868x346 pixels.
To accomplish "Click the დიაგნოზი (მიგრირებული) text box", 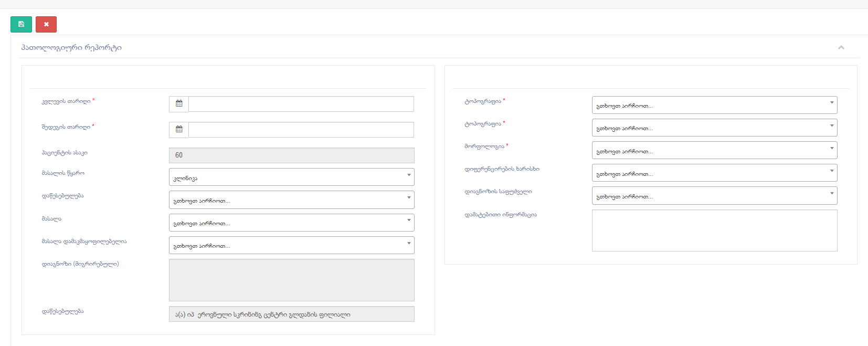I will [291, 280].
